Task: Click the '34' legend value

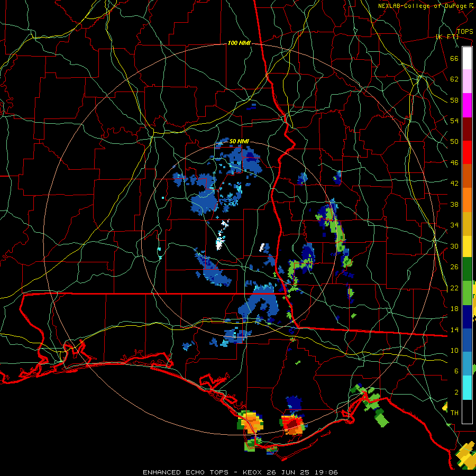Action: tap(454, 225)
